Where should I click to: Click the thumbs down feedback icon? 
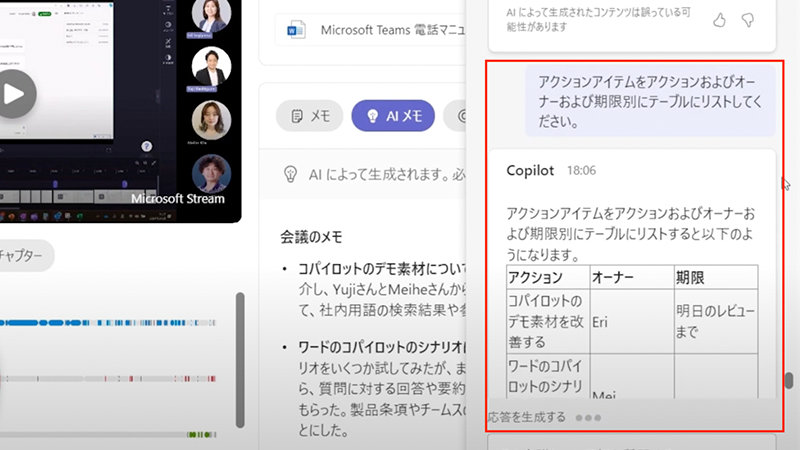[748, 19]
